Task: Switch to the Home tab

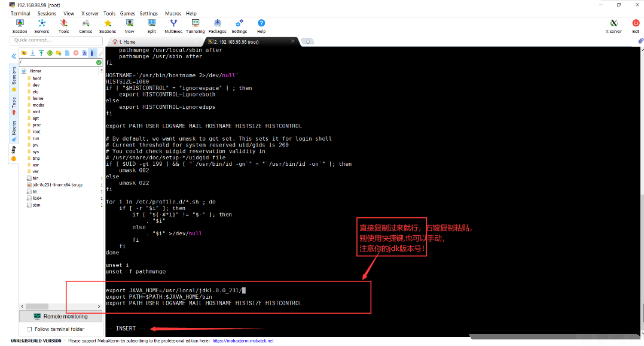Action: tap(127, 42)
